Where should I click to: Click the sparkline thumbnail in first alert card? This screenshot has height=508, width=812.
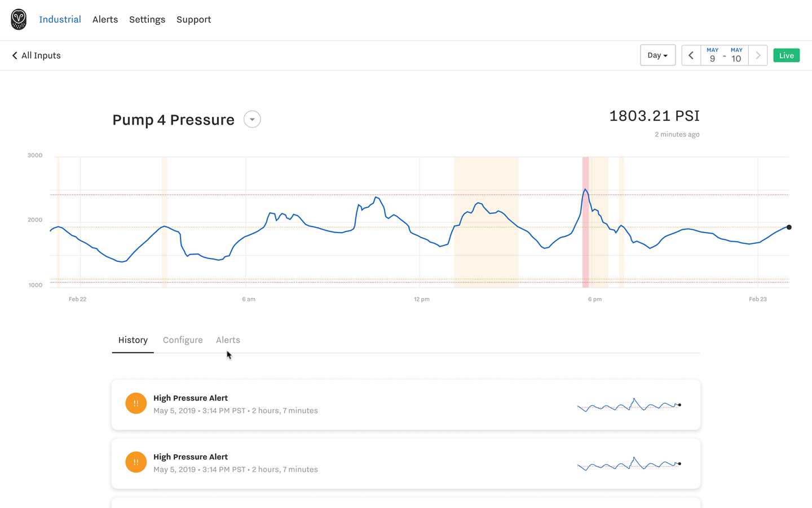point(629,405)
